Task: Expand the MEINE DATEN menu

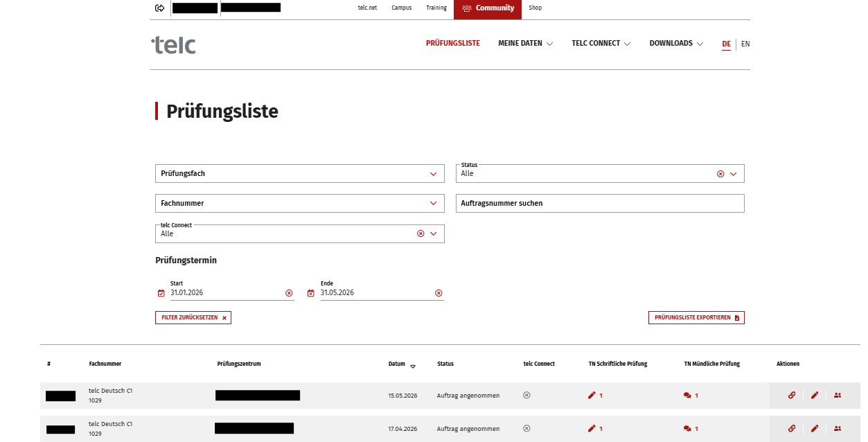Action: click(525, 44)
